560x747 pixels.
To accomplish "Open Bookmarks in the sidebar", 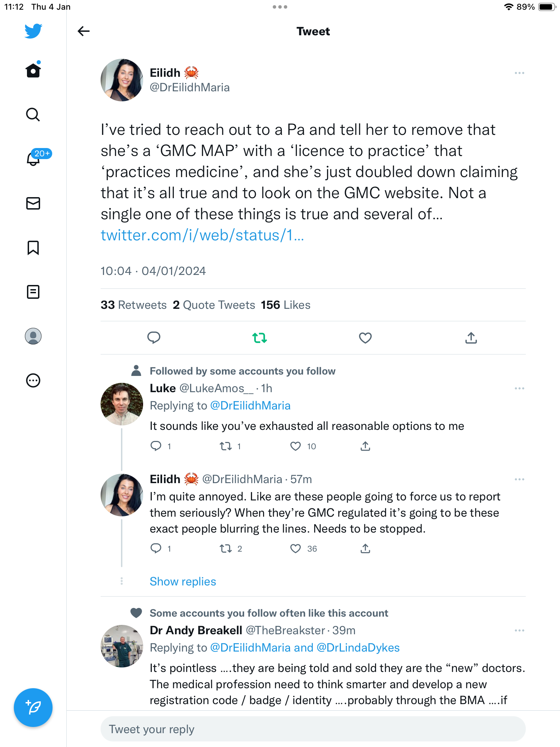I will (x=33, y=248).
